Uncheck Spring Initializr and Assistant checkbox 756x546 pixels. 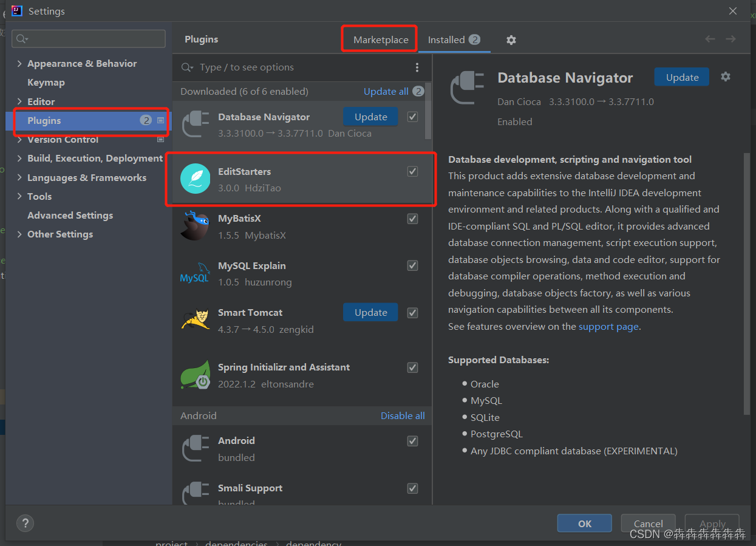point(413,367)
